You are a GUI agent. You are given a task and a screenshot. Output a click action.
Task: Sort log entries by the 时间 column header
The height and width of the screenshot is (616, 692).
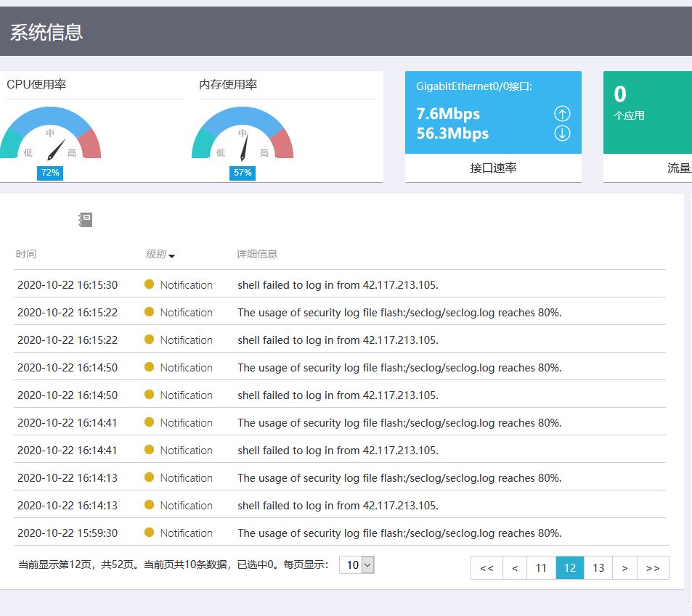click(26, 254)
